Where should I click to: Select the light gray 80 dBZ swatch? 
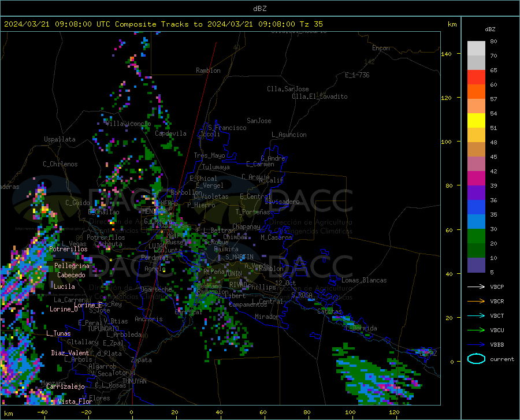[x=476, y=49]
